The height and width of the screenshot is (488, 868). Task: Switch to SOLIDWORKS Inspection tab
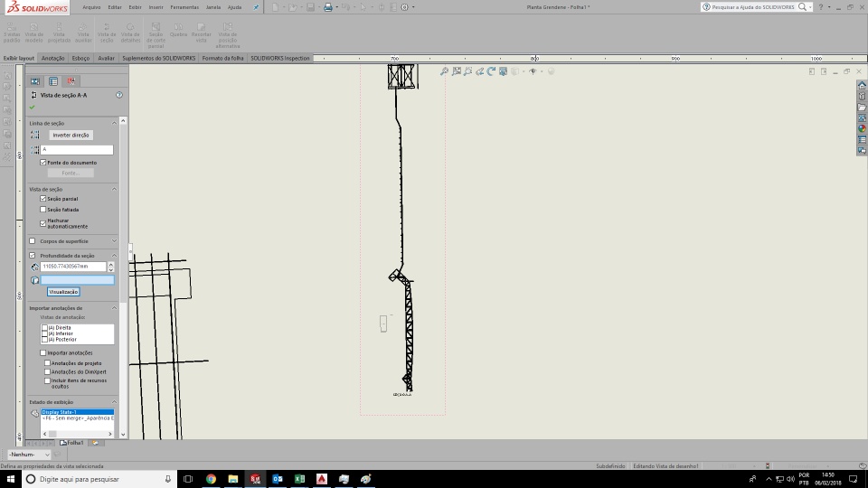(x=279, y=58)
